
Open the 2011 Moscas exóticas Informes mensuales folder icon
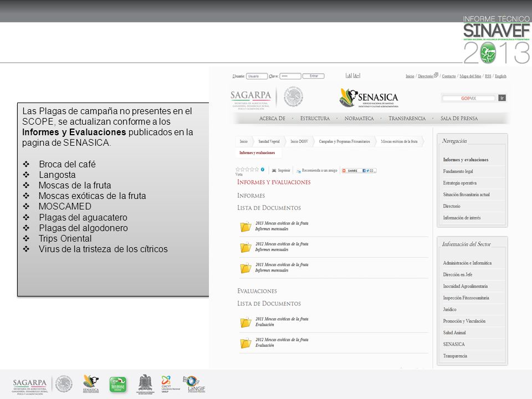pos(245,268)
